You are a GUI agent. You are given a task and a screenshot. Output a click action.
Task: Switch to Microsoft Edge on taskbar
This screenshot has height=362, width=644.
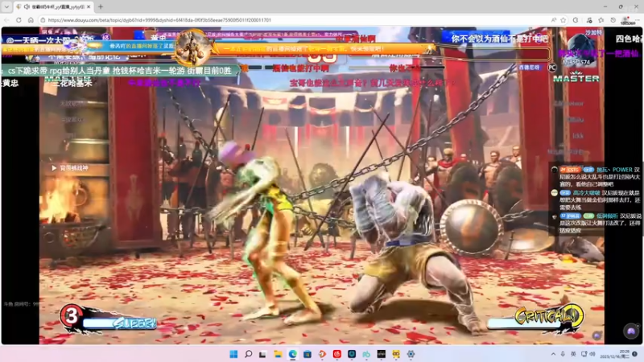292,354
